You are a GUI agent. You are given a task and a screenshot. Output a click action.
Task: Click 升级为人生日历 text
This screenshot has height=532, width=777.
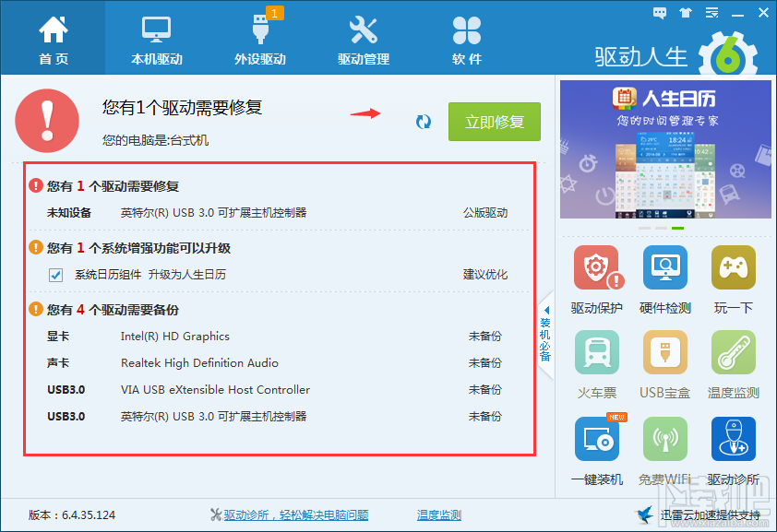[186, 275]
